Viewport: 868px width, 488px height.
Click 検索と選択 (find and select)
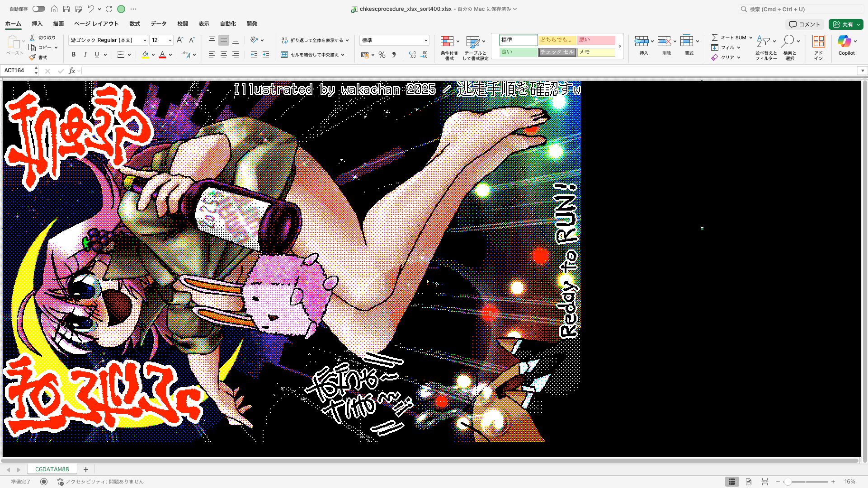click(x=790, y=47)
